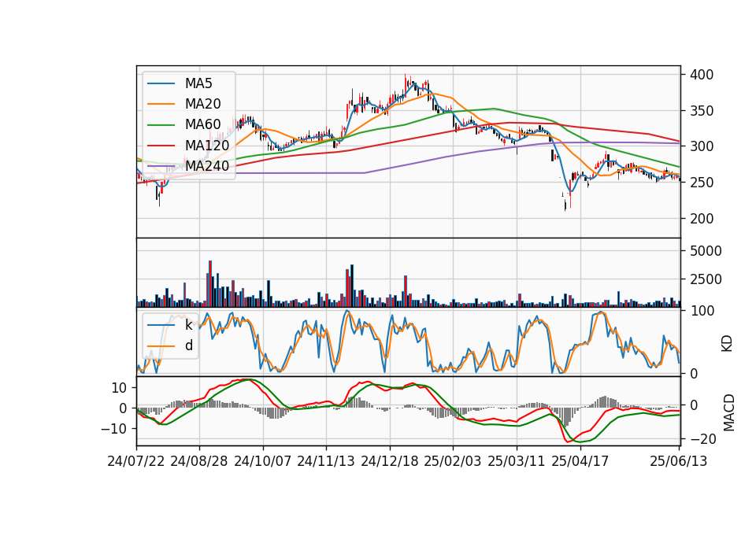Click the 5000 volume axis tick
This screenshot has height=543, width=756.
706,251
